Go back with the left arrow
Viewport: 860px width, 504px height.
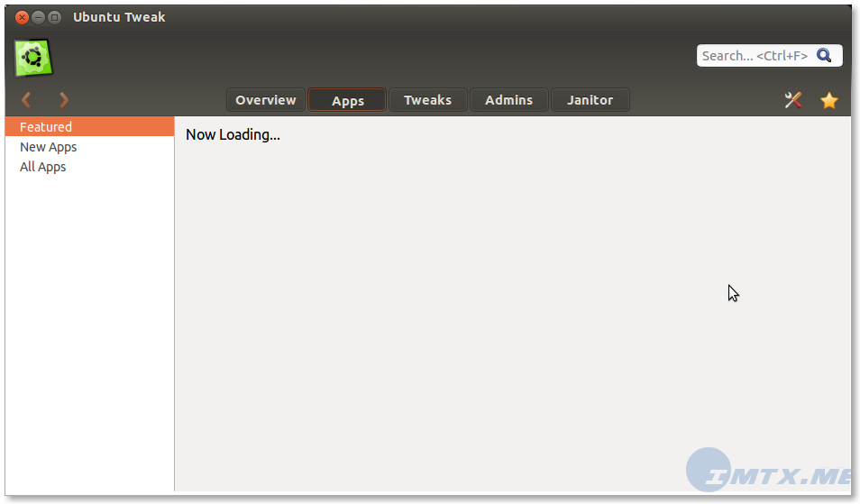coord(26,100)
